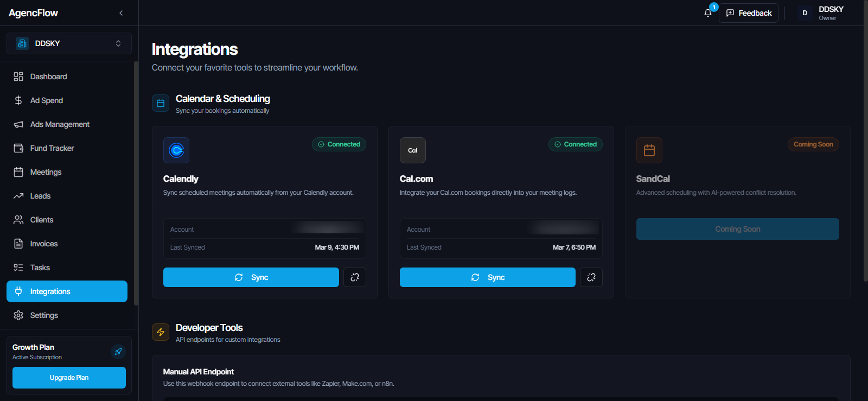Click the sidebar vertical scrollbar
The height and width of the screenshot is (401, 868).
pyautogui.click(x=136, y=183)
